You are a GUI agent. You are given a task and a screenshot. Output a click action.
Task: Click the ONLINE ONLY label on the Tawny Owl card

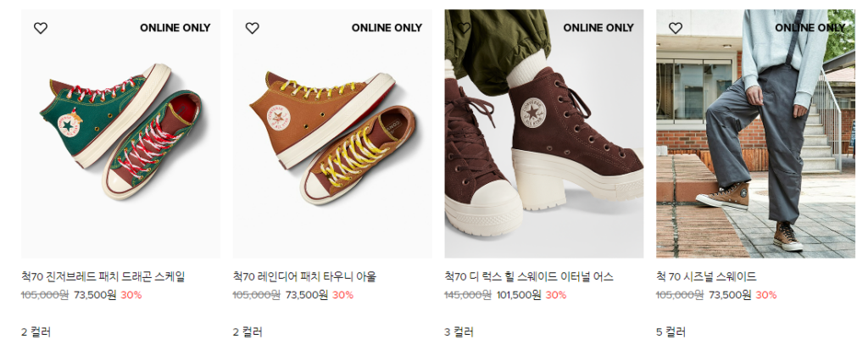tap(387, 28)
